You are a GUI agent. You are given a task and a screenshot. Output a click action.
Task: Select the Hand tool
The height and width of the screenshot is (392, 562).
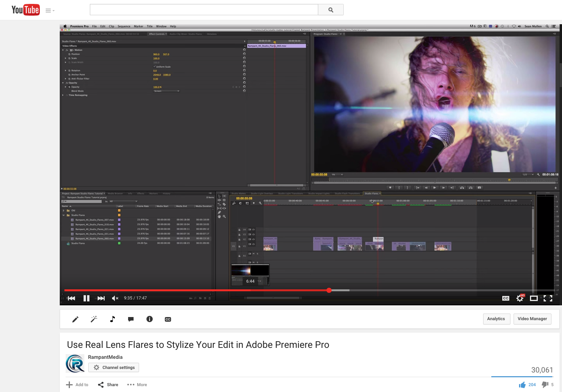(x=219, y=216)
